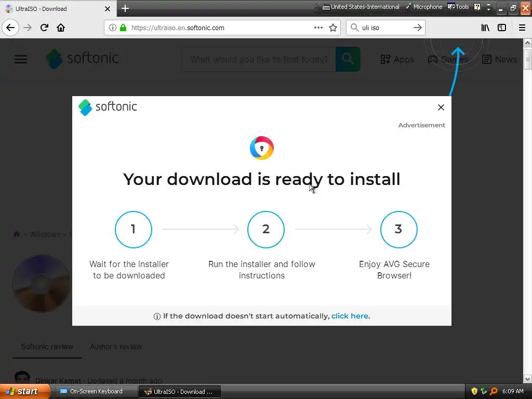Viewport: 532px width, 399px height.
Task: Click the Softonic logo in the popup
Action: (108, 107)
